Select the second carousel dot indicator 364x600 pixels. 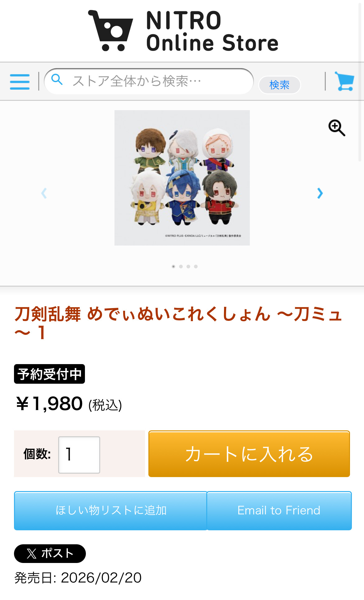[x=181, y=266]
